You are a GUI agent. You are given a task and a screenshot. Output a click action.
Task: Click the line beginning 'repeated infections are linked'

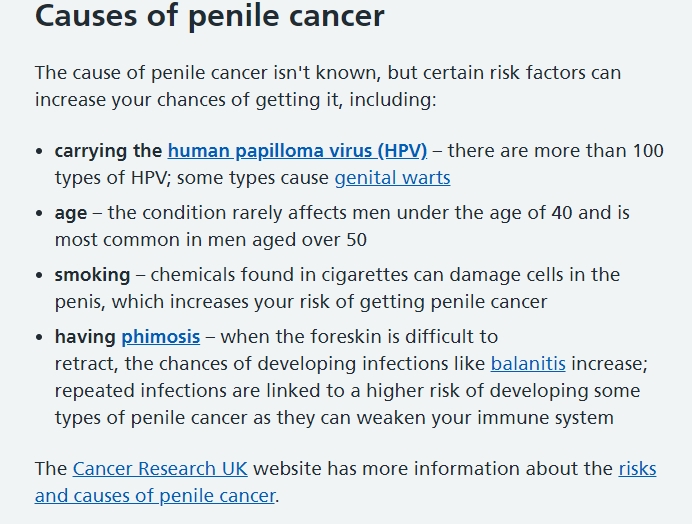click(x=347, y=391)
